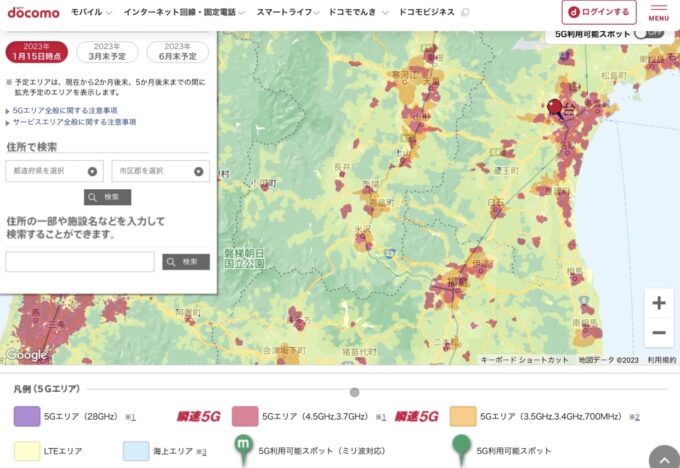Expand サービスエリア全般に関する注意事項
The image size is (680, 468).
74,122
